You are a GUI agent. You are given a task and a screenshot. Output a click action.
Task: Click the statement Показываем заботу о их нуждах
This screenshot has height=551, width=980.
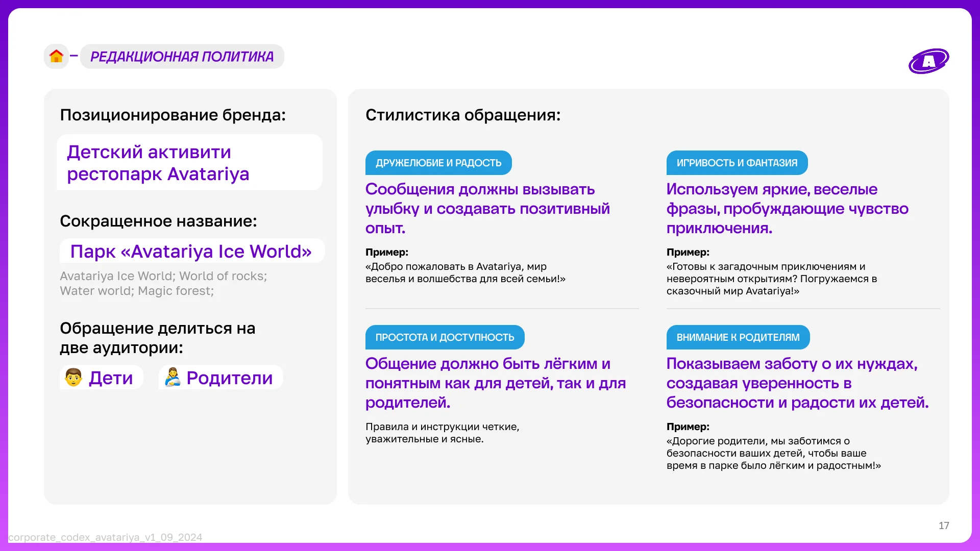coord(798,383)
